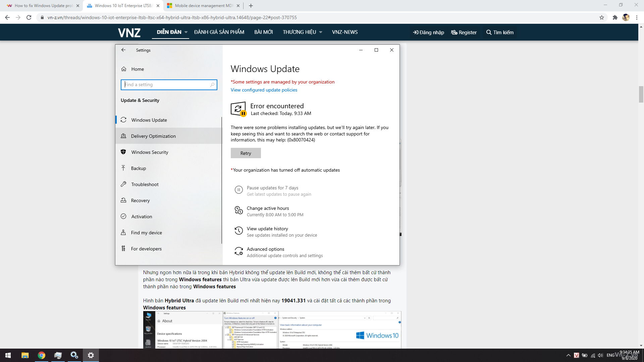Image resolution: width=644 pixels, height=362 pixels.
Task: Click the Retry button
Action: (x=246, y=153)
